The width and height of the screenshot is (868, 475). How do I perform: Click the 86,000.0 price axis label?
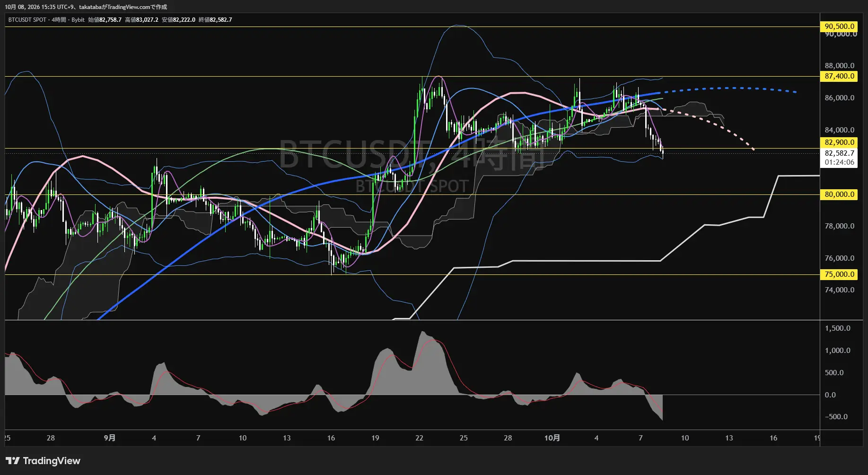(x=840, y=98)
